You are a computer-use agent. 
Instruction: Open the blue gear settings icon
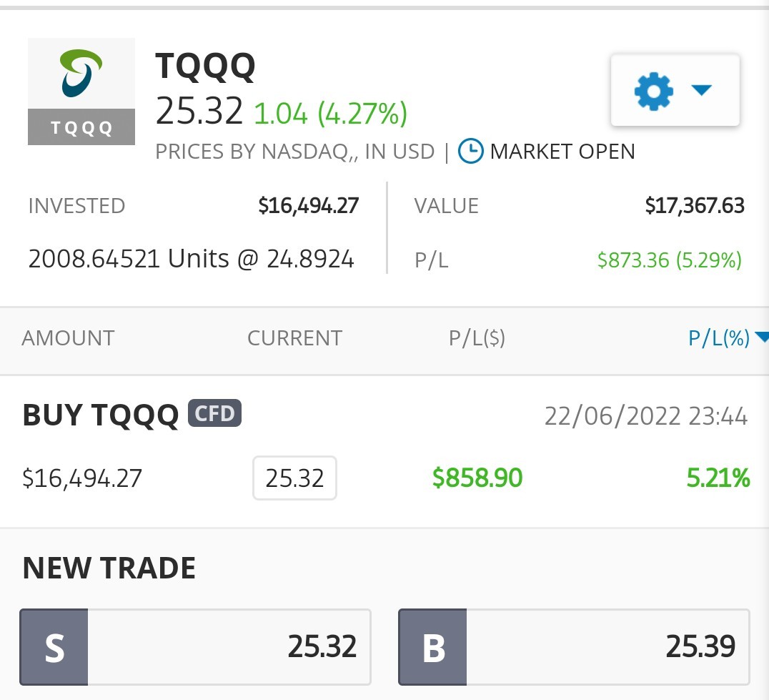(x=654, y=92)
